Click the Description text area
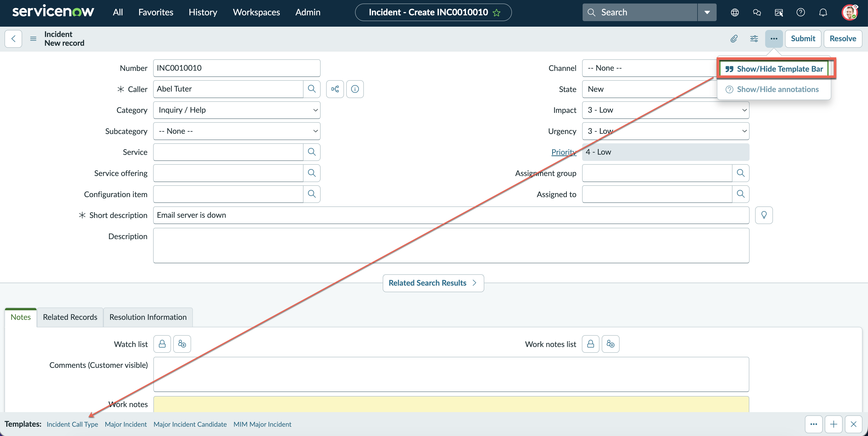The image size is (868, 436). (451, 246)
